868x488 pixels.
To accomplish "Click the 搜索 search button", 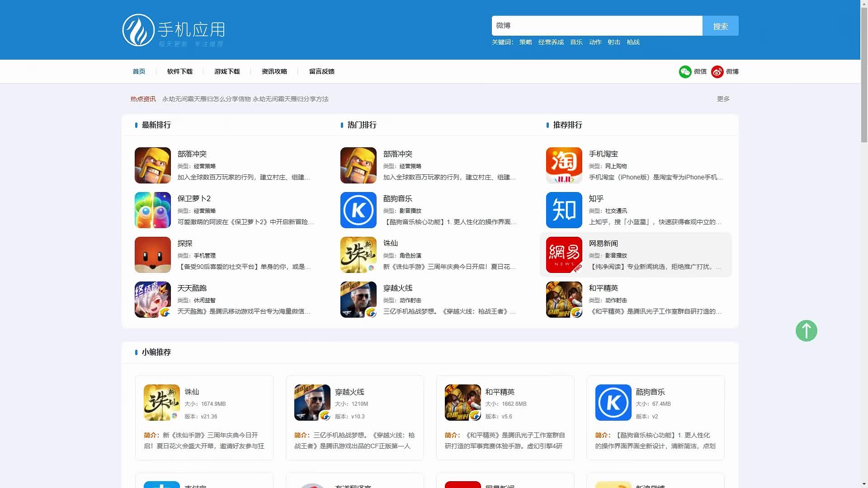I will 720,26.
